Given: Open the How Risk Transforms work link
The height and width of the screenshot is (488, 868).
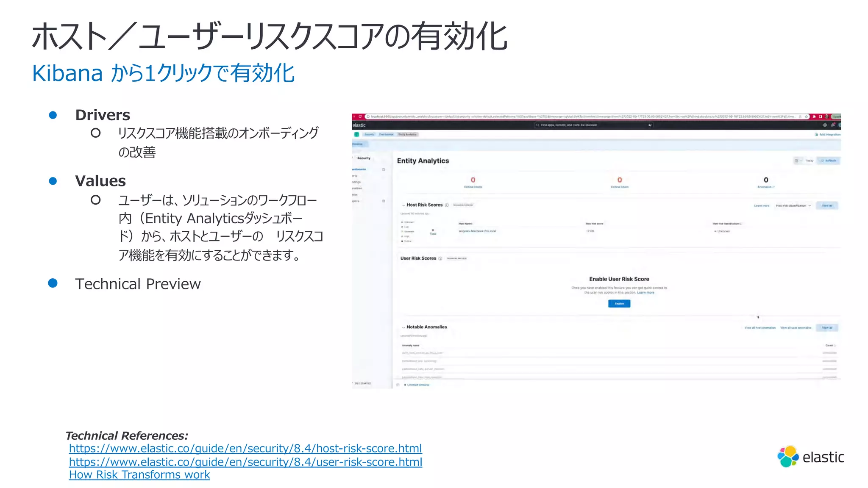Looking at the screenshot, I should [x=139, y=475].
